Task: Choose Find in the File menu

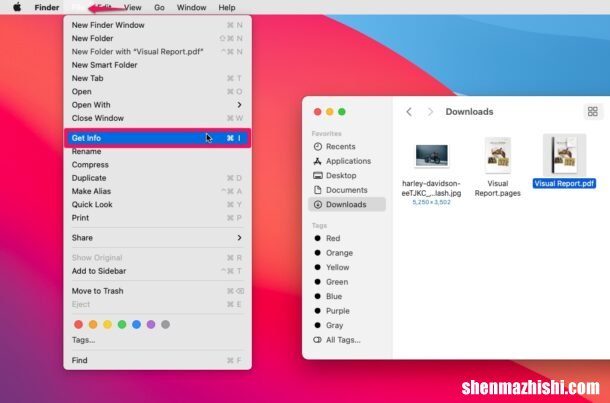Action: (157, 361)
